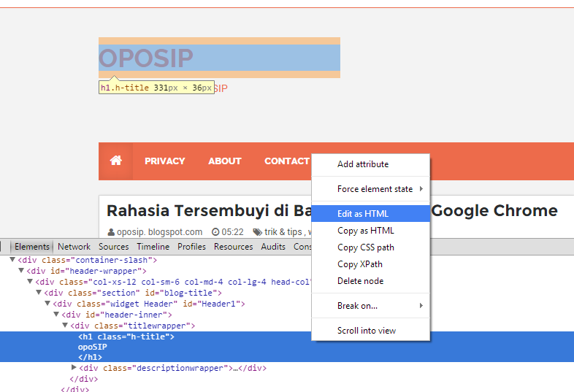574x392 pixels.
Task: Select Copy CSS path option
Action: click(370, 247)
